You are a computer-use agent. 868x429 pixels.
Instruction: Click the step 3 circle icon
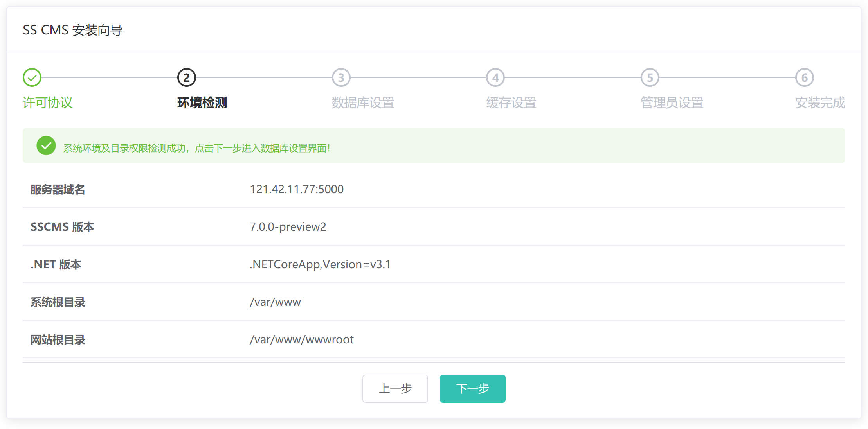tap(341, 77)
